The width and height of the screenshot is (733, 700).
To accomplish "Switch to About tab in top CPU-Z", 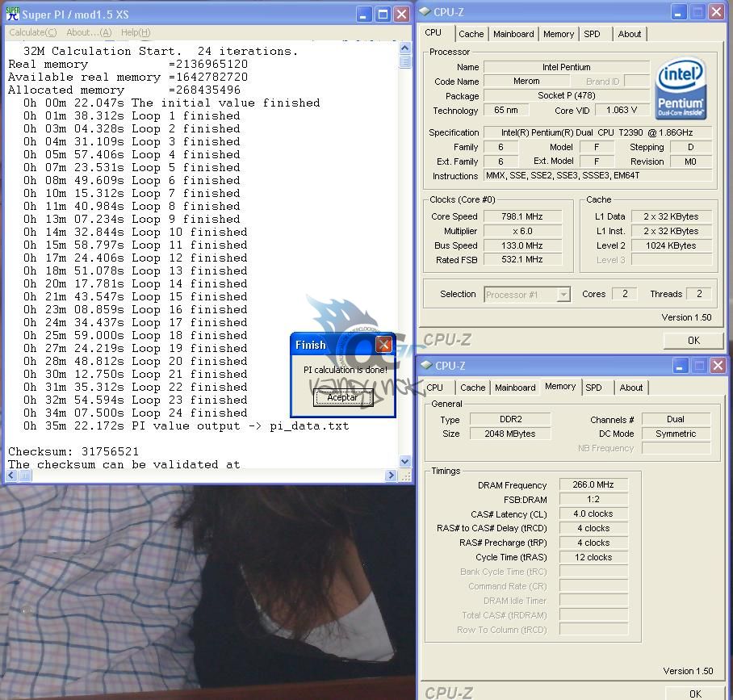I will (x=629, y=34).
